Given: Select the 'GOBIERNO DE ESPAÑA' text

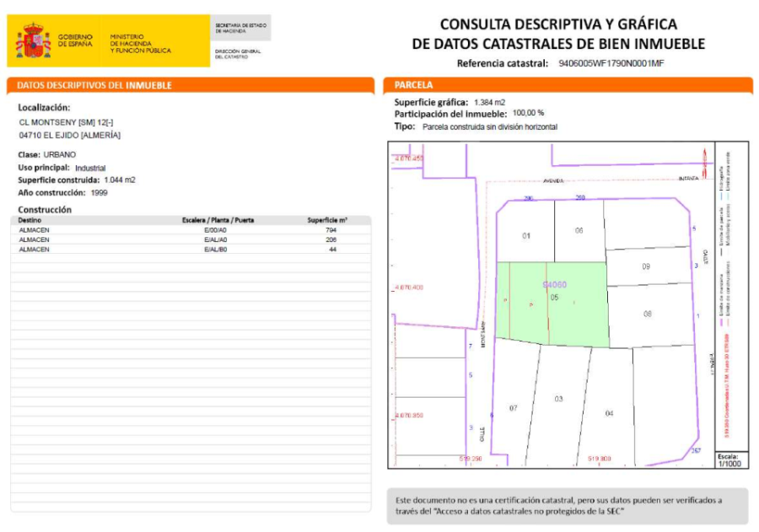Looking at the screenshot, I should pyautogui.click(x=75, y=40).
